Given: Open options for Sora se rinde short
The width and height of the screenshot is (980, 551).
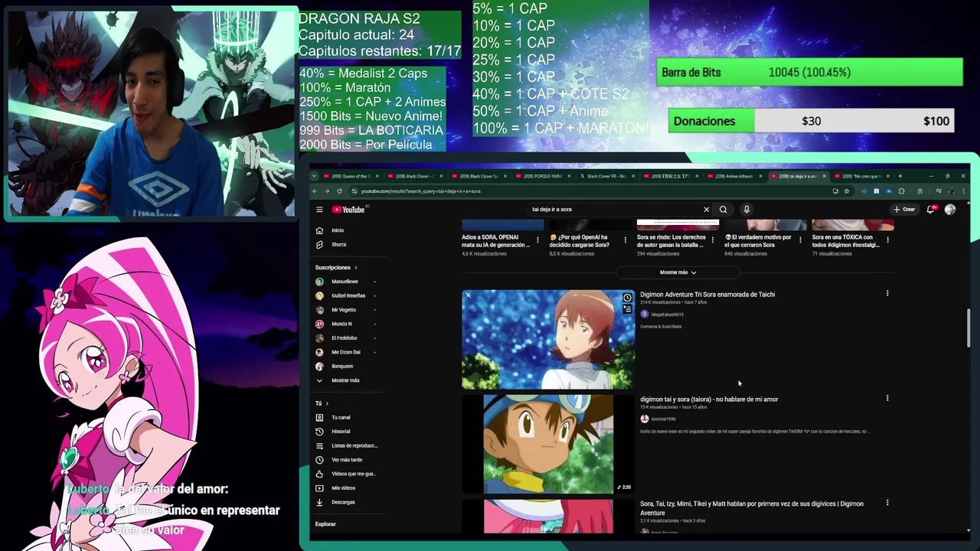Looking at the screenshot, I should click(x=712, y=240).
